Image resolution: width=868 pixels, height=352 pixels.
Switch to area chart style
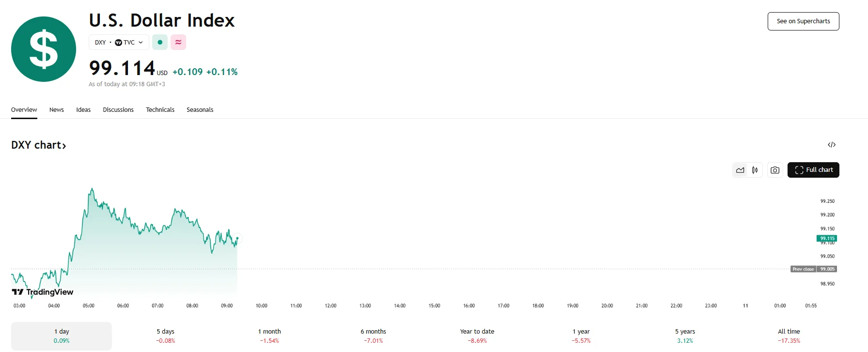(740, 170)
